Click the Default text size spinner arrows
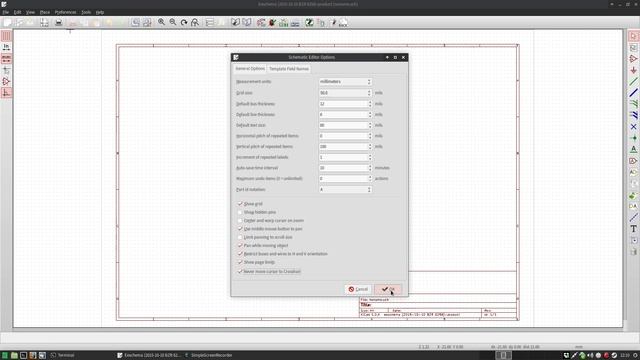Screen dimensions: 640x360 [370, 125]
